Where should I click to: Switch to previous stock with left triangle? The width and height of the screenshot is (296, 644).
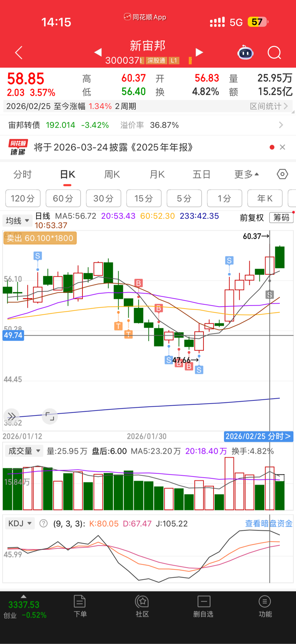98,52
